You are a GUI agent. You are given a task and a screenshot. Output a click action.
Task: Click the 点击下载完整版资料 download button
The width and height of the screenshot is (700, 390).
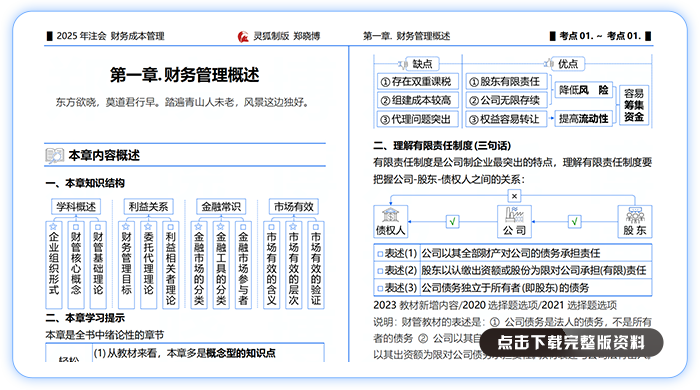click(x=571, y=343)
